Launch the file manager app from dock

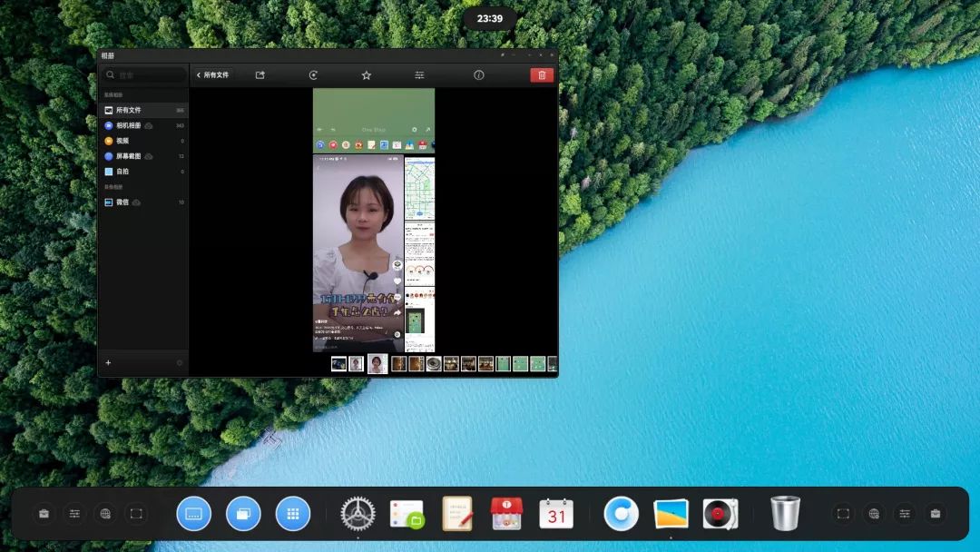coord(407,514)
